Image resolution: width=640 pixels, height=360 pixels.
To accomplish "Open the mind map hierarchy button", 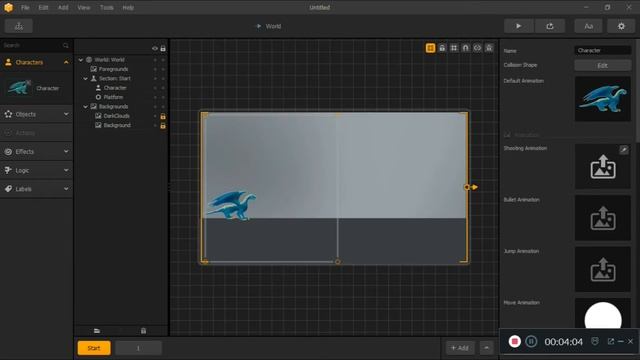I will point(19,26).
